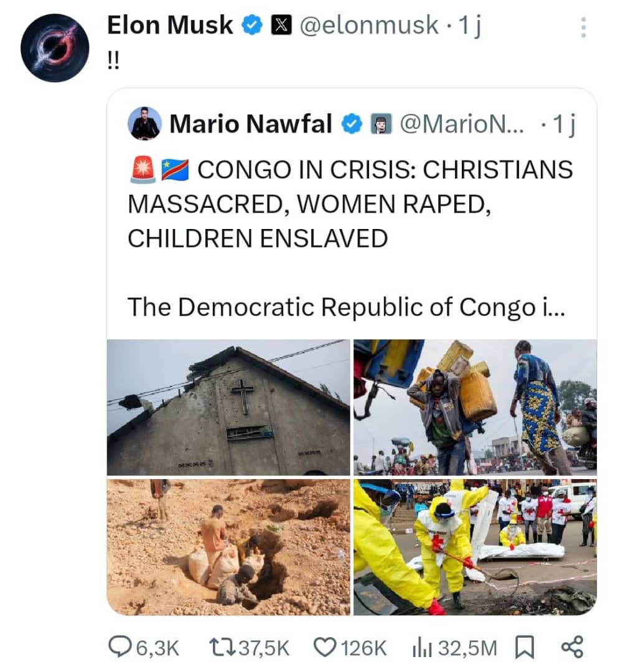This screenshot has width=618, height=672.
Task: View the photo of boy carrying jerrycans
Action: pos(475,407)
